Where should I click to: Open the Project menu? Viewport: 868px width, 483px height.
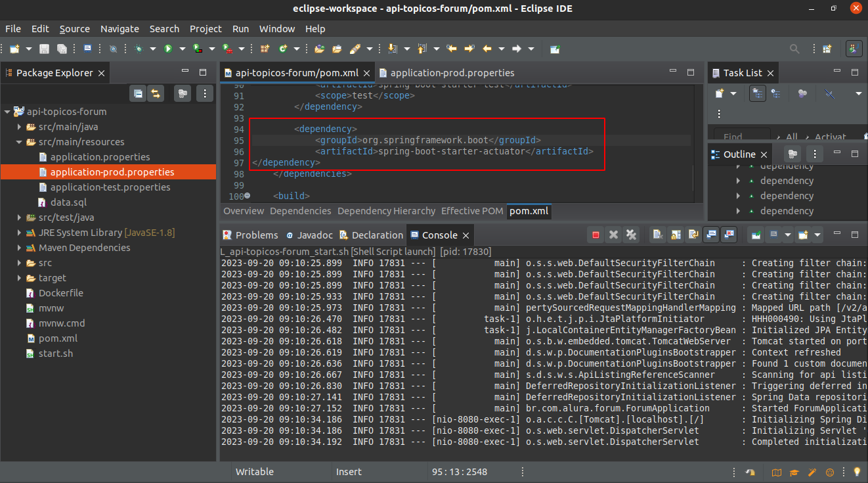pos(206,29)
